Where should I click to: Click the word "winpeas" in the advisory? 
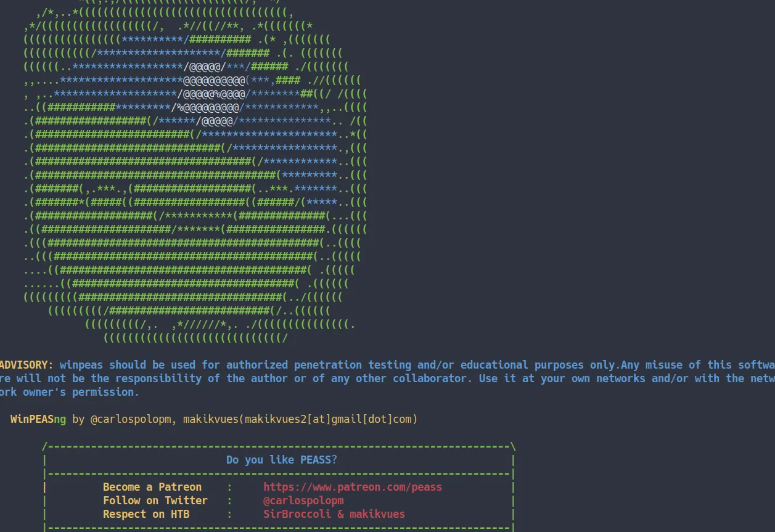[81, 365]
